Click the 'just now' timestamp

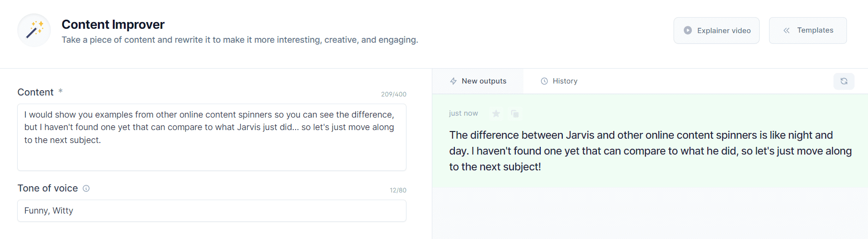463,113
